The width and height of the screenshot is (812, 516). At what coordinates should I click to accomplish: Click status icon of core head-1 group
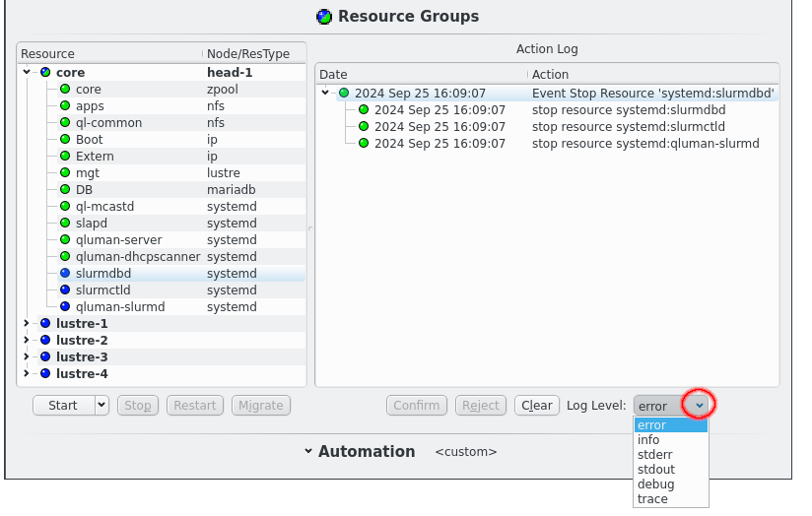click(45, 72)
